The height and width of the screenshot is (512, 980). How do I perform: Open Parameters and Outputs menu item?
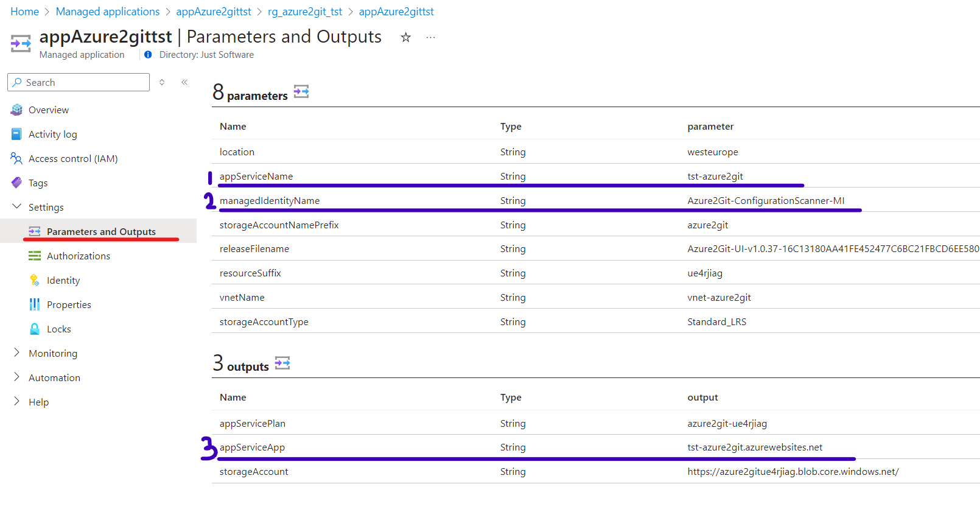click(101, 231)
